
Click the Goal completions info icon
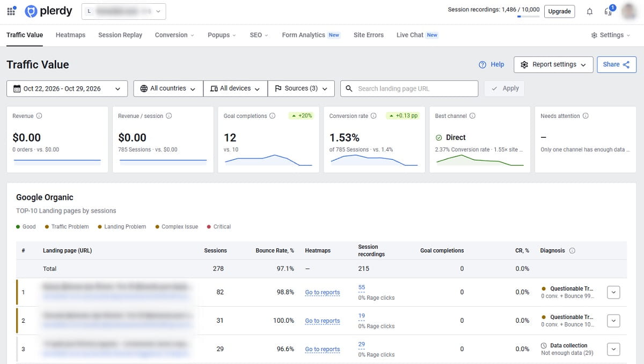pyautogui.click(x=272, y=116)
